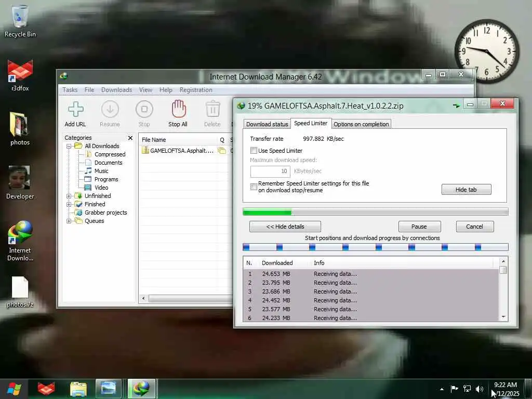Switch to Options on completion tab
532x399 pixels.
(x=361, y=124)
